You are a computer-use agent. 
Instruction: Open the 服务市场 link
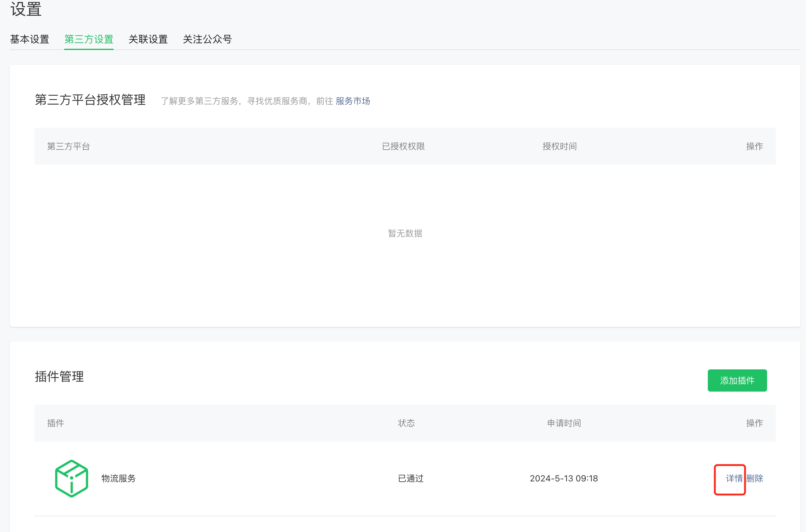click(352, 101)
